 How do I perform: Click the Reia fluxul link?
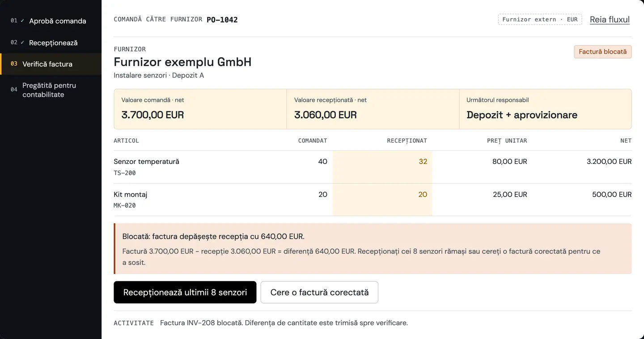tap(610, 20)
